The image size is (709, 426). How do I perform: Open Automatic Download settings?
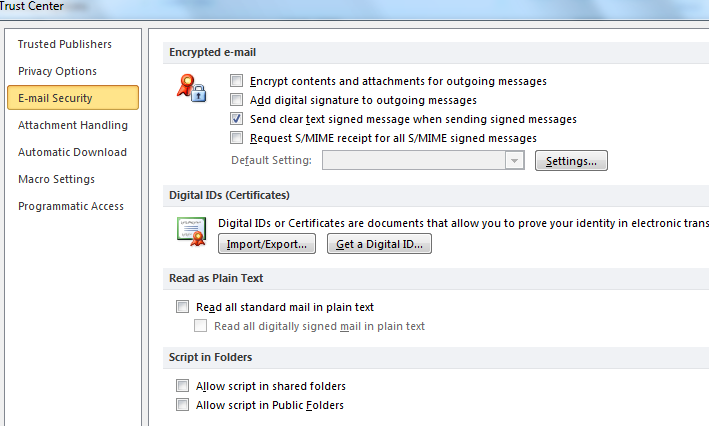tap(72, 152)
